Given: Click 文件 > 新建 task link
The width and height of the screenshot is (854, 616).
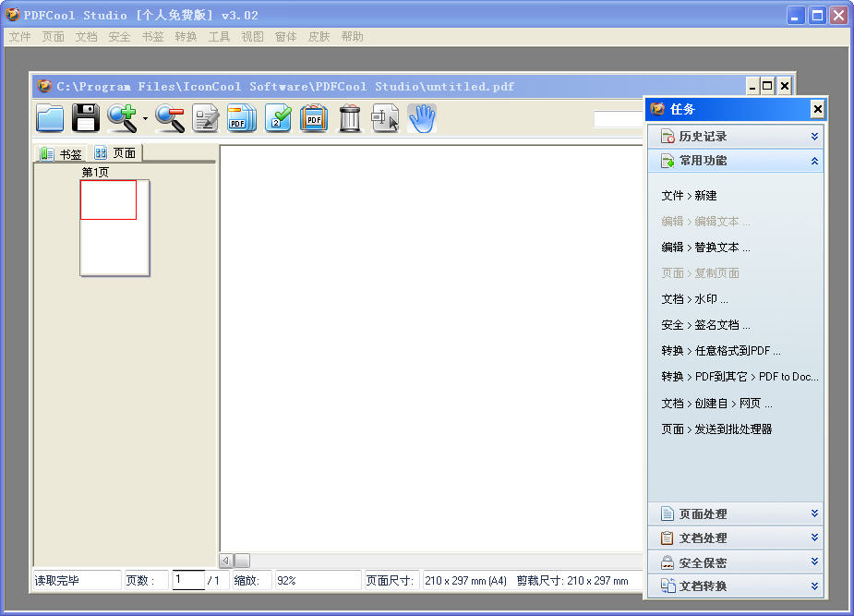Looking at the screenshot, I should 689,196.
